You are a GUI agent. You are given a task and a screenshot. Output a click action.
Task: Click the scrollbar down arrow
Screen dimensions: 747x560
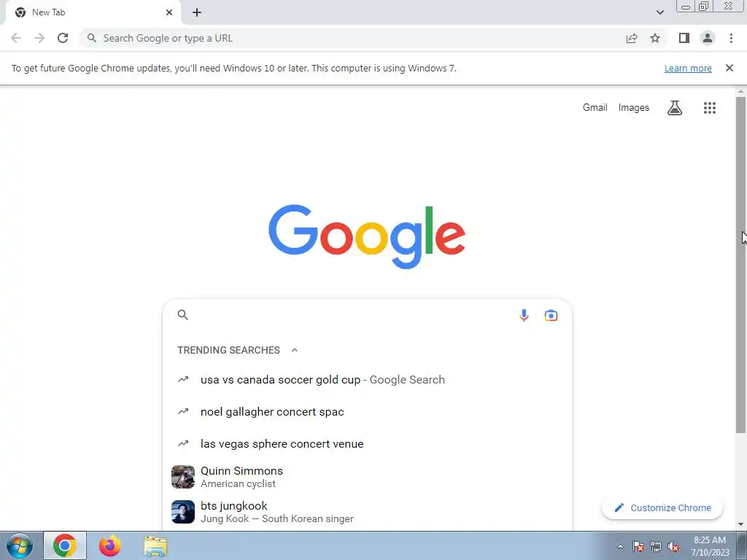741,524
